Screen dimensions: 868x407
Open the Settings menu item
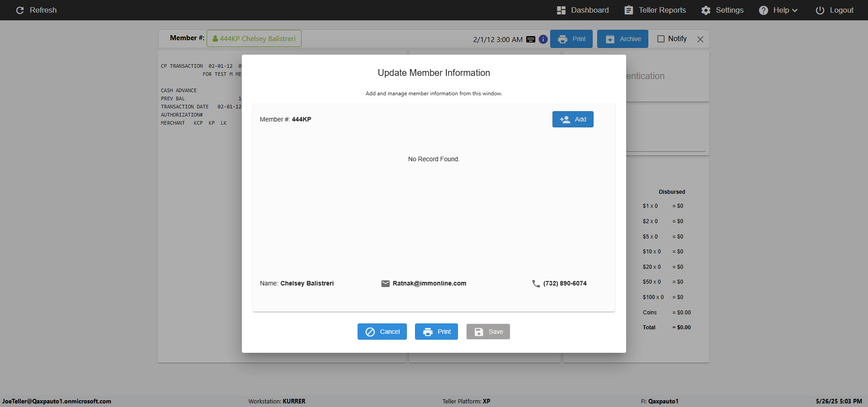coord(722,10)
